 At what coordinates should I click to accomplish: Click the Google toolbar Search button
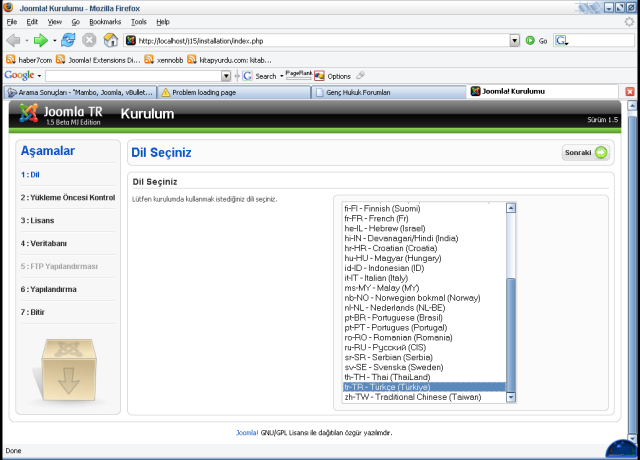click(x=260, y=76)
